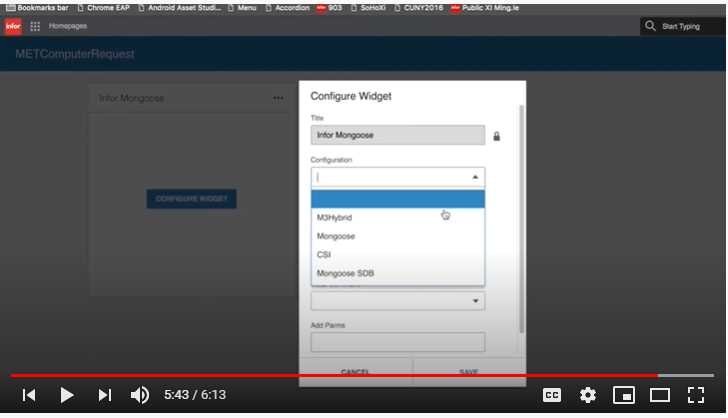Skip to previous video
The image size is (728, 418).
click(x=29, y=395)
